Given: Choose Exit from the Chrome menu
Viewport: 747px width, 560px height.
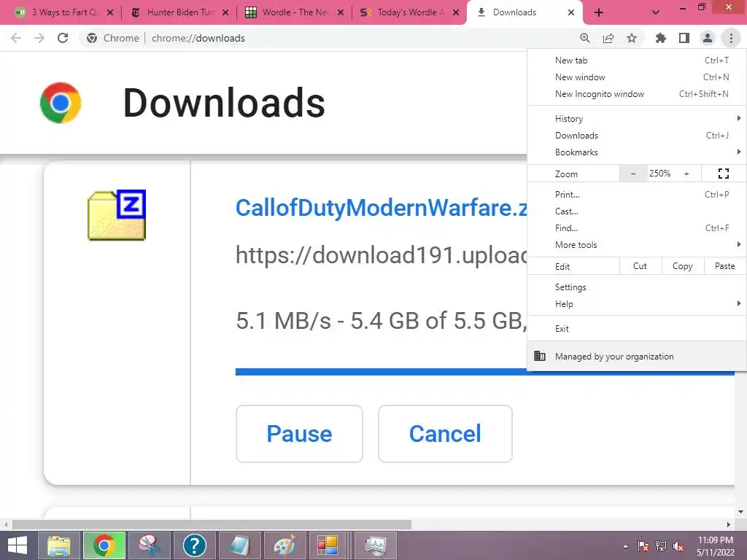Looking at the screenshot, I should [636, 329].
